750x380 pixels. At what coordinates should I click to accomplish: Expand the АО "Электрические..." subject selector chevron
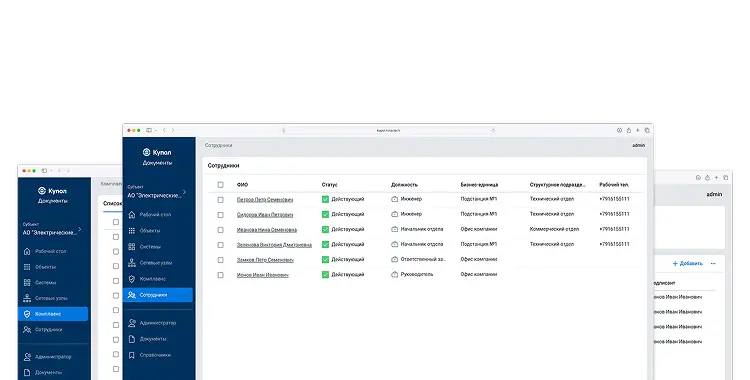pos(185,192)
